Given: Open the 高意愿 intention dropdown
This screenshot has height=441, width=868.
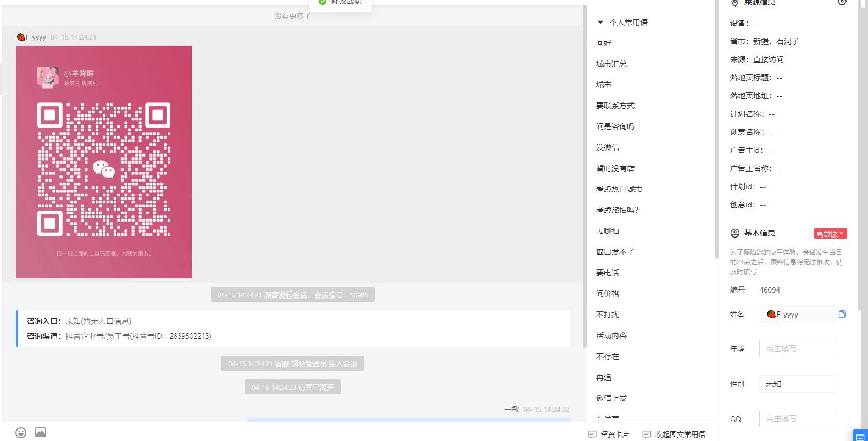Looking at the screenshot, I should tap(830, 234).
